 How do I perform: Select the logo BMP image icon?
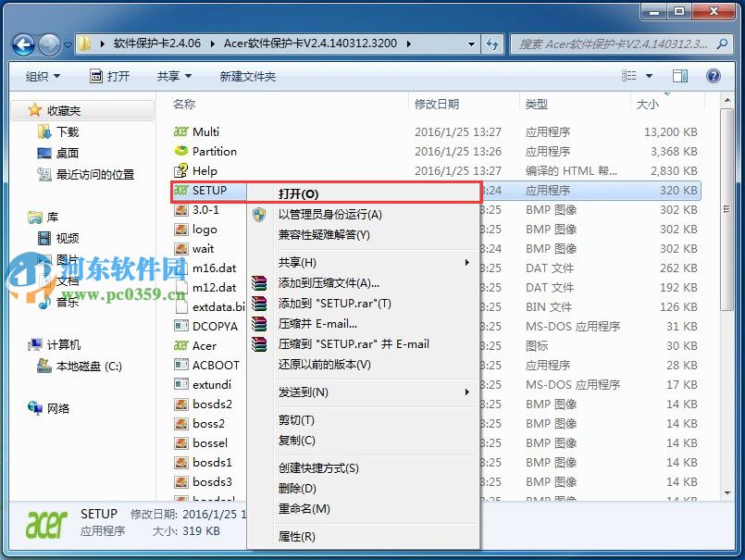(x=180, y=229)
